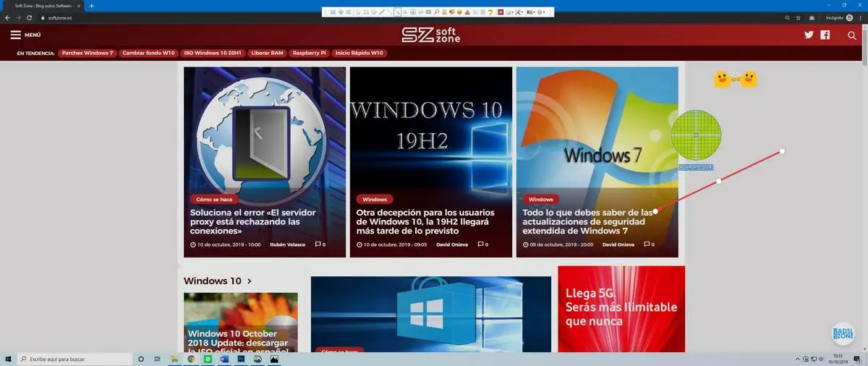
Task: Open the Raspberry Pi trending tag
Action: pos(310,53)
